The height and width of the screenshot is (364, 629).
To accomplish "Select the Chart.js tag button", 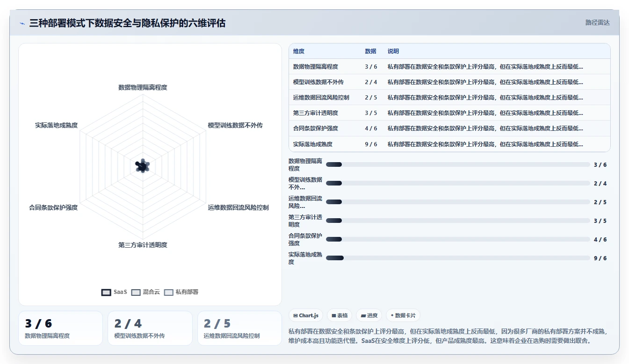I will point(306,315).
